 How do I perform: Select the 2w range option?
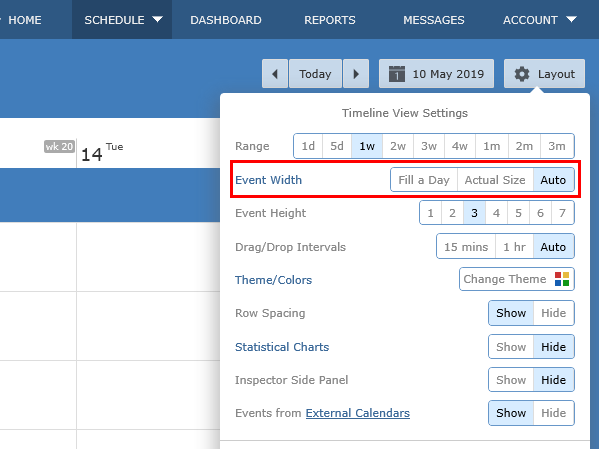point(398,146)
